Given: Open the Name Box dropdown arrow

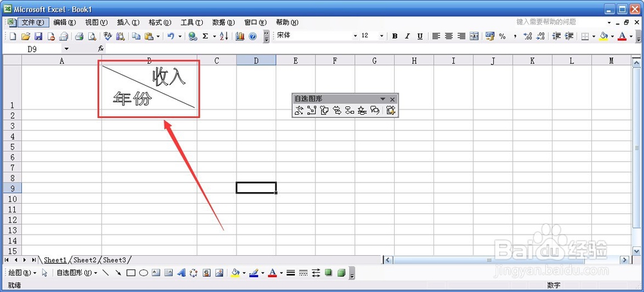Looking at the screenshot, I should 66,49.
